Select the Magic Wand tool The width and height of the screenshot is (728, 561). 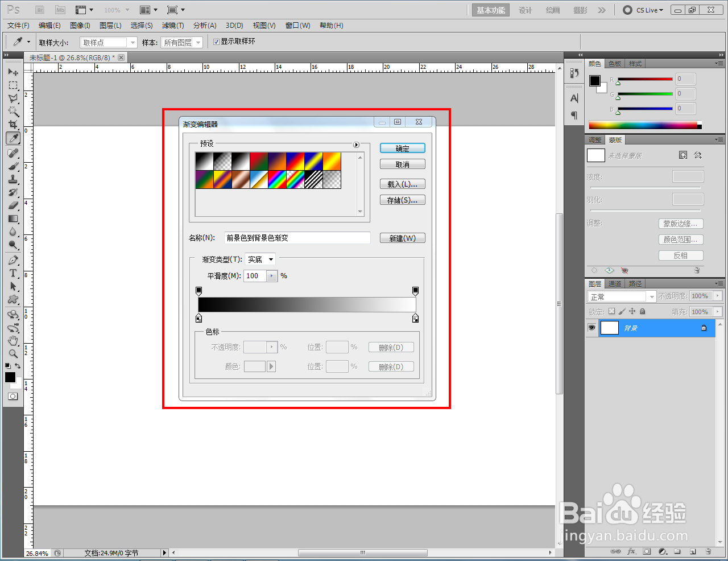(13, 112)
